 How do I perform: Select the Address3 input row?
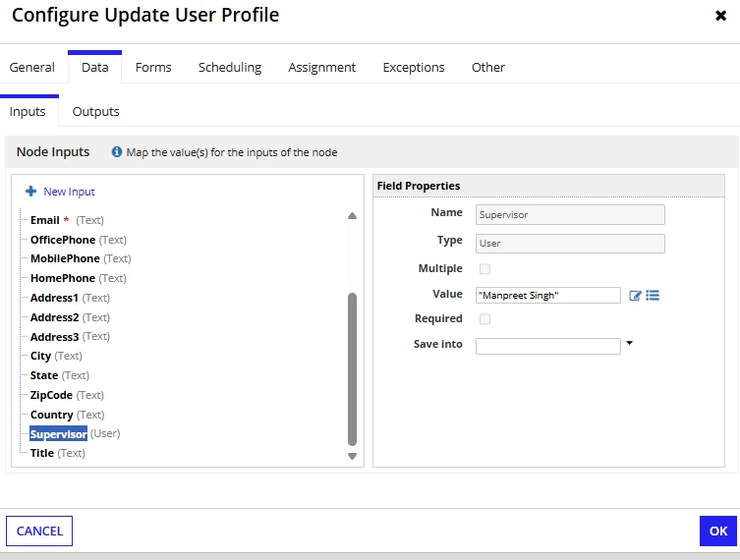pyautogui.click(x=71, y=337)
